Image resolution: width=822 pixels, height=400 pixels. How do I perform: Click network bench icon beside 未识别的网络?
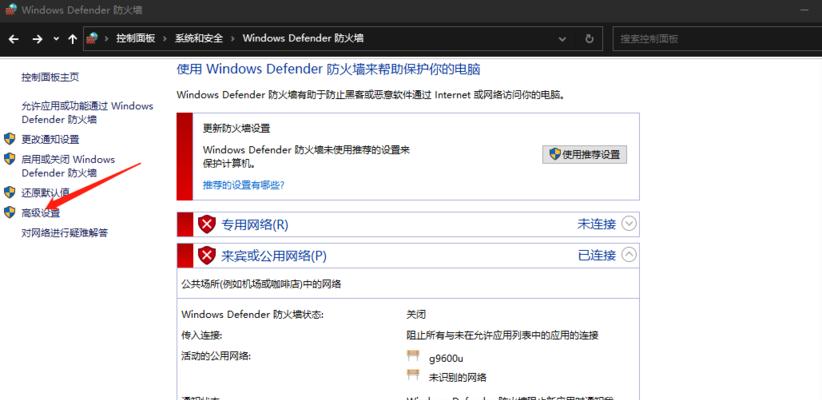tap(413, 374)
